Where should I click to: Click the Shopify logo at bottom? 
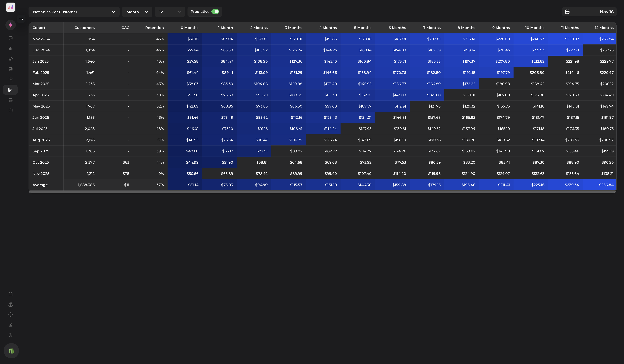coord(11,350)
